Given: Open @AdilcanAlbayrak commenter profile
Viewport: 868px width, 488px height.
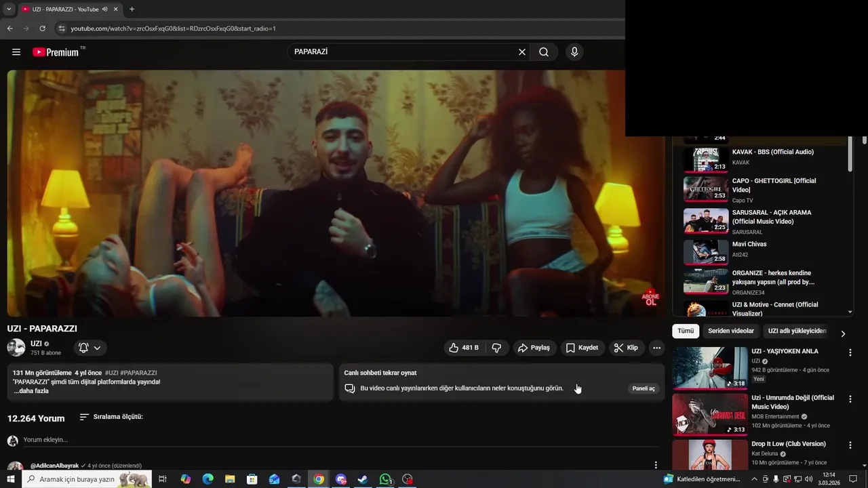Looking at the screenshot, I should tap(54, 466).
